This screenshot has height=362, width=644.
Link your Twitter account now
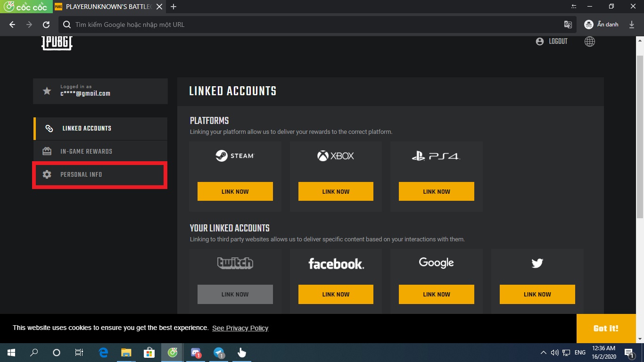(x=537, y=295)
